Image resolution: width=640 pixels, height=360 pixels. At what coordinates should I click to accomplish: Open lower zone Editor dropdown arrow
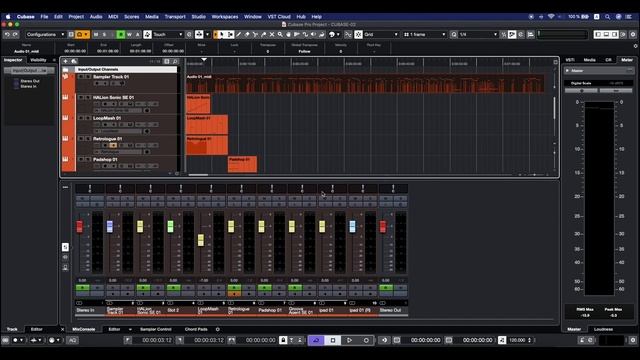pos(130,329)
